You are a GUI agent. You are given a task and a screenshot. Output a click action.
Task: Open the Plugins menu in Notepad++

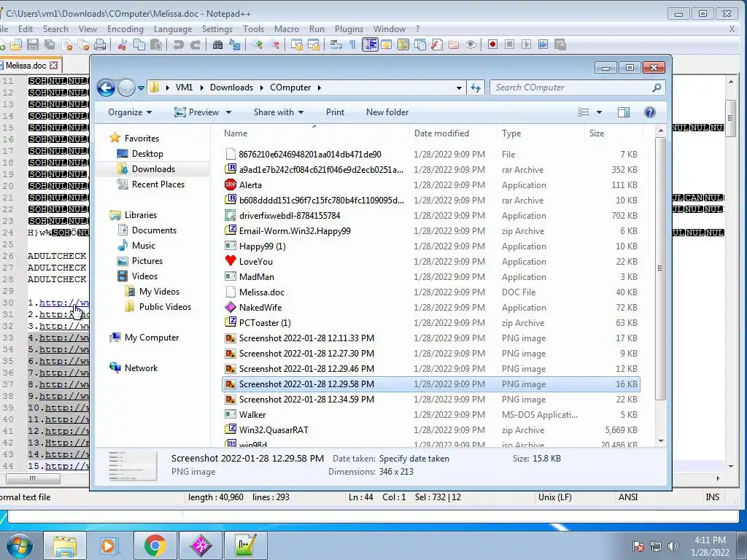[x=349, y=29]
